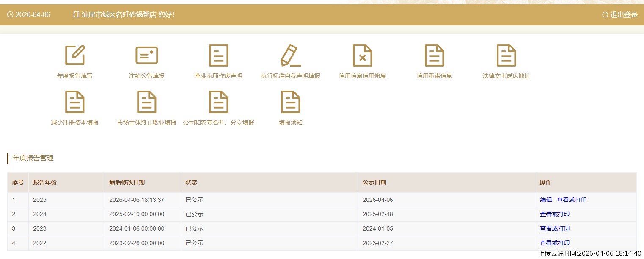
Task: Open 法律文书送达地址 icon
Action: [x=506, y=56]
